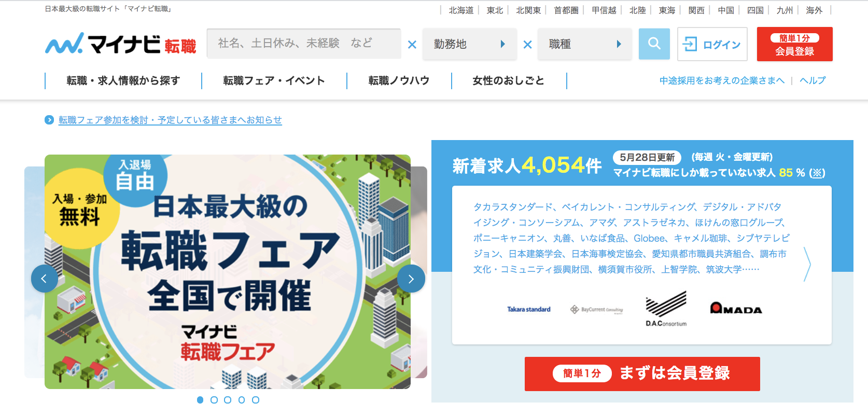
Task: Select the second carousel dot
Action: tap(214, 400)
